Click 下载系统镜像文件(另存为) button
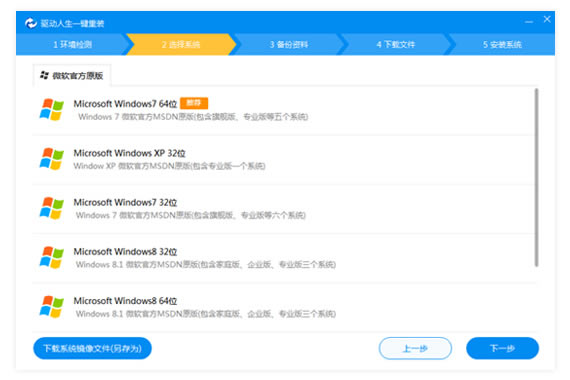570x380 pixels. [x=92, y=348]
